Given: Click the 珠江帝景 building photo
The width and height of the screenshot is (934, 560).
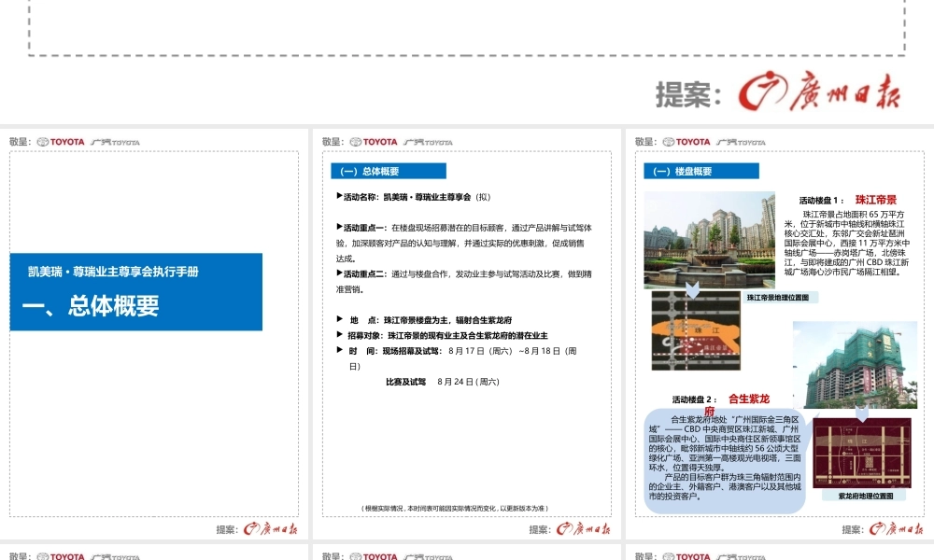Looking at the screenshot, I should point(710,240).
